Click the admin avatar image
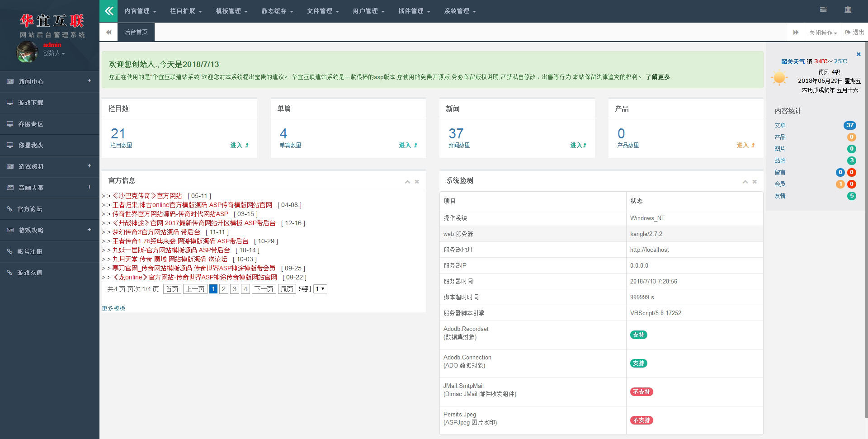 27,52
